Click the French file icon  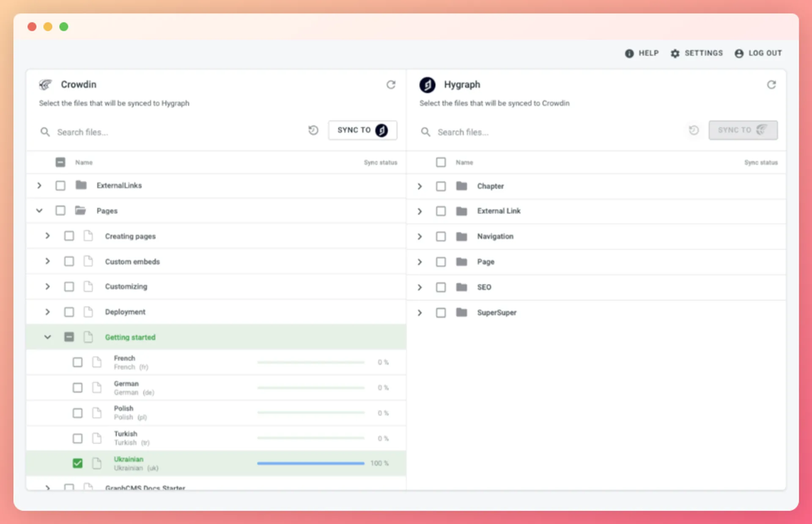[97, 362]
